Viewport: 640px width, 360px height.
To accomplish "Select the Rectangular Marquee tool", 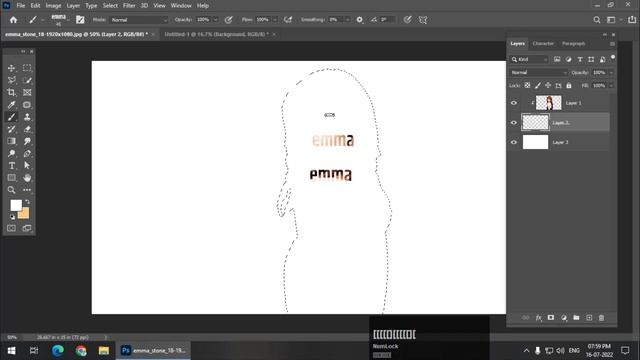I will 27,68.
